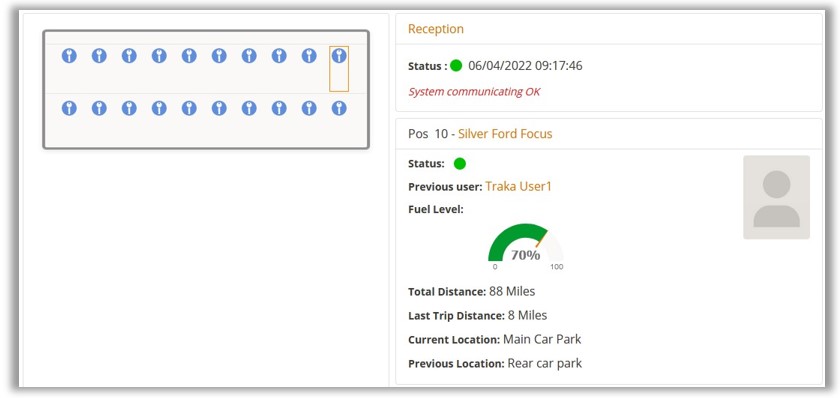The width and height of the screenshot is (840, 398).
Task: Open the Traka User1 previous user link
Action: click(518, 186)
